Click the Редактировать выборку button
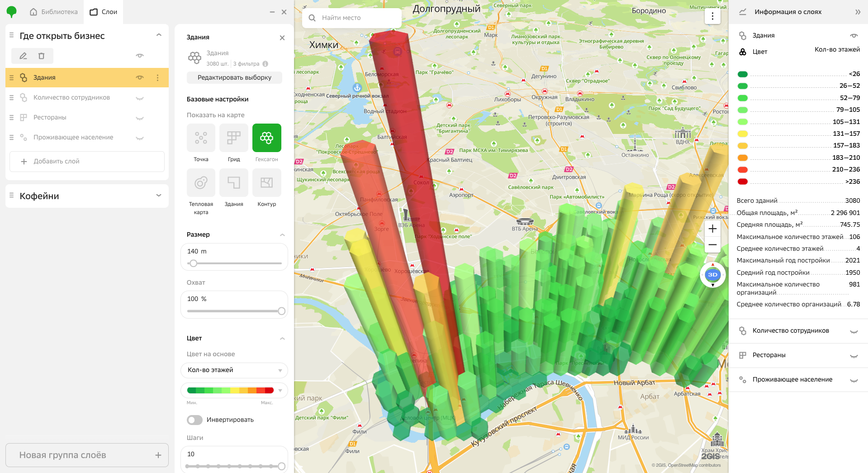Image resolution: width=868 pixels, height=473 pixels. click(x=234, y=77)
